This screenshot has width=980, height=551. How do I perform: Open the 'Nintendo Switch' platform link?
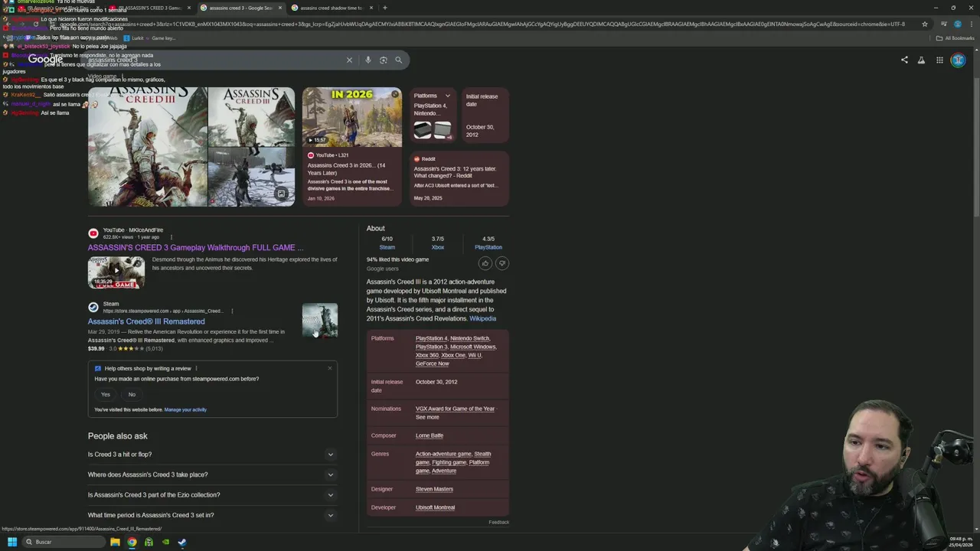tap(470, 338)
